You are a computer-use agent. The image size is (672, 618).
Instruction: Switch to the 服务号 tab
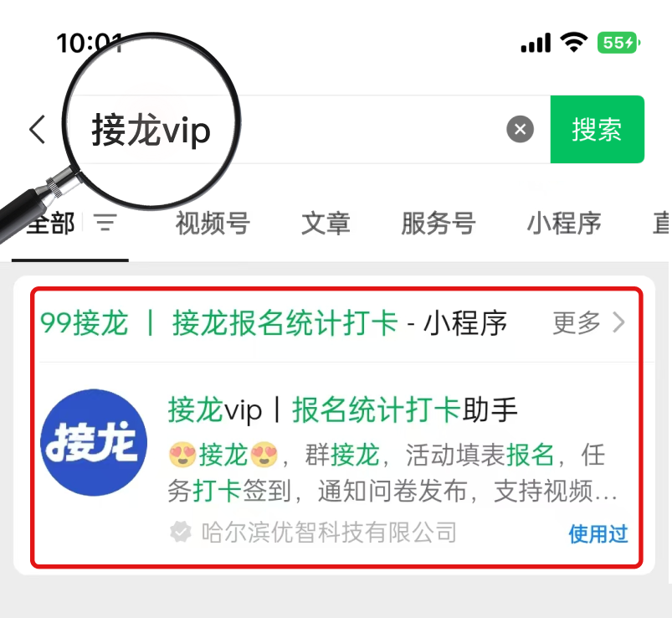(x=439, y=224)
